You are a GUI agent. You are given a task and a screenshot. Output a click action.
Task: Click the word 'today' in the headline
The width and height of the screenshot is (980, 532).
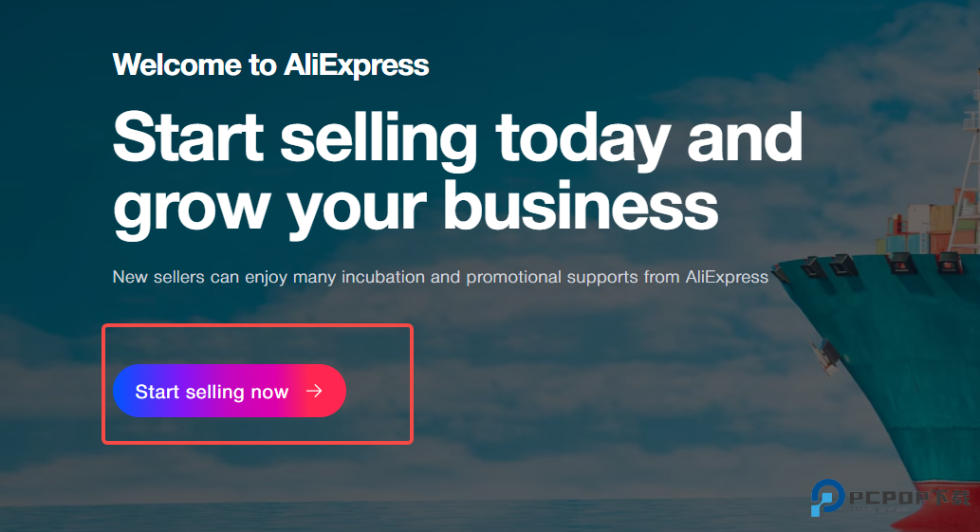583,140
